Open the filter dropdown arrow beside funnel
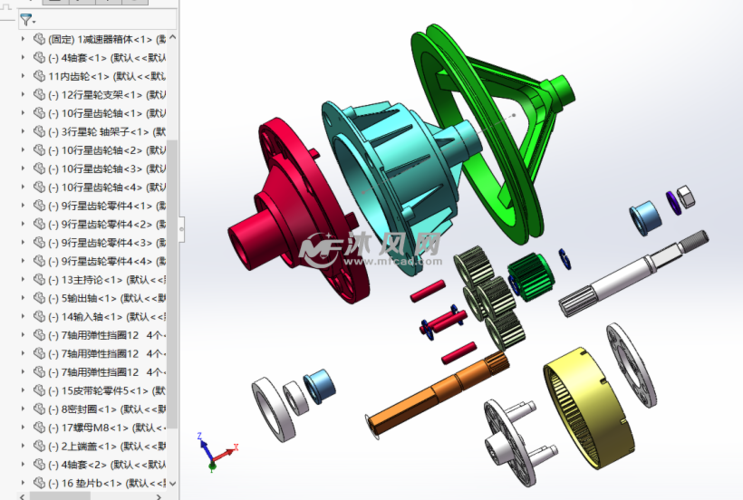743x500 pixels. pyautogui.click(x=34, y=21)
